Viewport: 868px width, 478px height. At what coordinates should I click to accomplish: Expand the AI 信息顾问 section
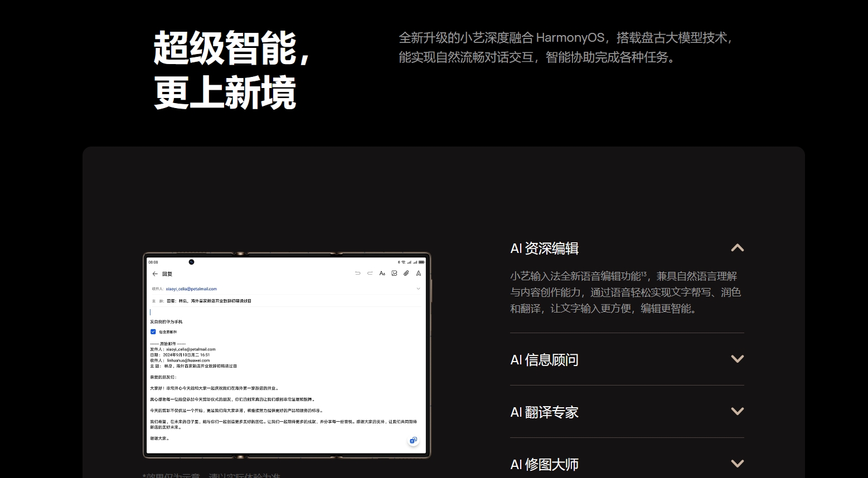pyautogui.click(x=738, y=359)
